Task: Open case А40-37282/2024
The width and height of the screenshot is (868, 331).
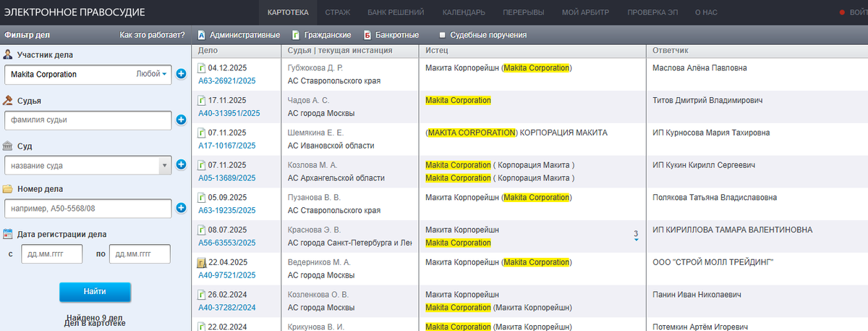Action: [x=226, y=308]
